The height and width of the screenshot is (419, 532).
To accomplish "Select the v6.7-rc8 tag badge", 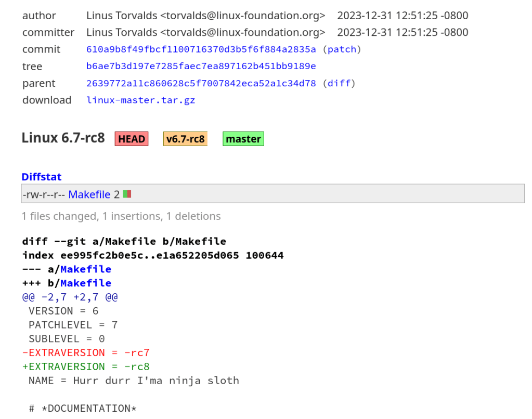I will (185, 139).
